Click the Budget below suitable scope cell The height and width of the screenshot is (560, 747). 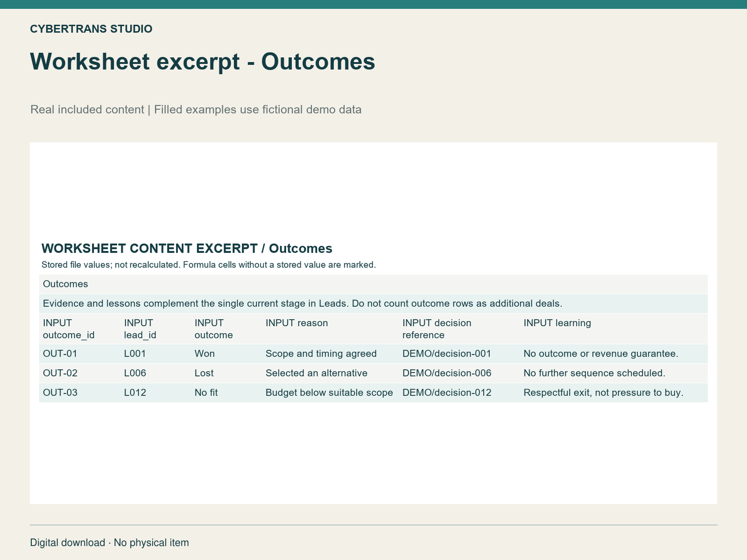(x=330, y=393)
